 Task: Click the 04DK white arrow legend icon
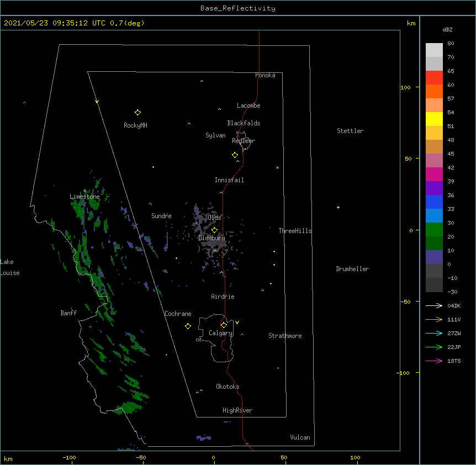point(434,305)
